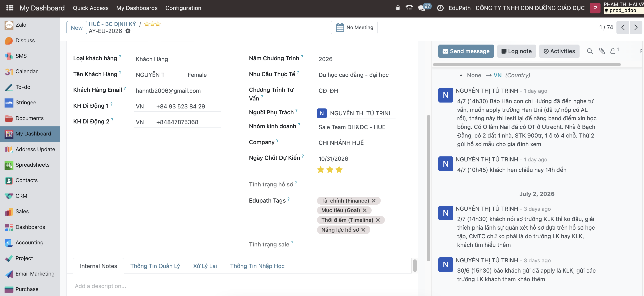Open Calendar in the sidebar

point(30,71)
